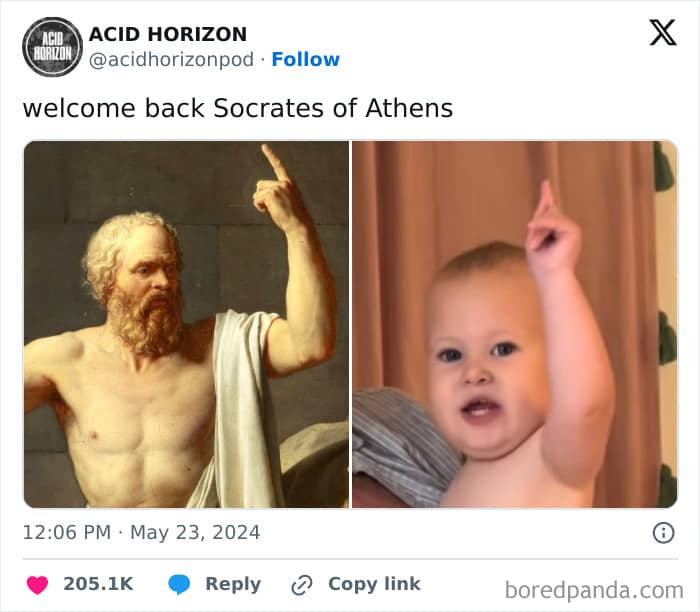
Task: Click the chain link icon
Action: [x=302, y=585]
